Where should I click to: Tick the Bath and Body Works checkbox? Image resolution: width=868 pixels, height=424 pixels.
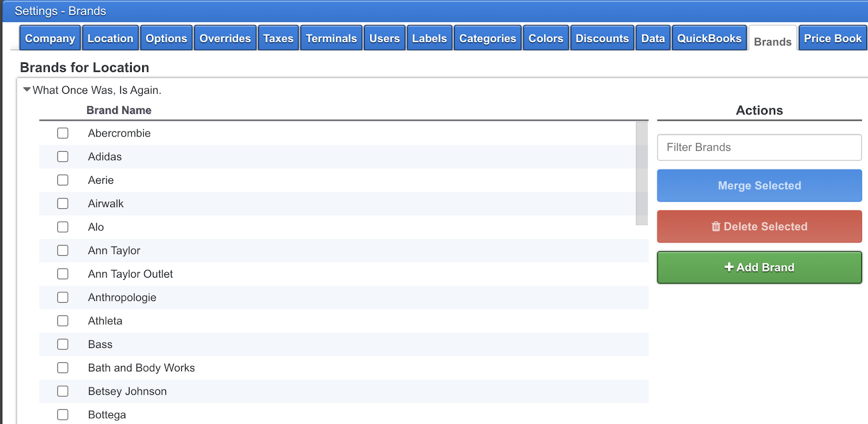coord(63,368)
